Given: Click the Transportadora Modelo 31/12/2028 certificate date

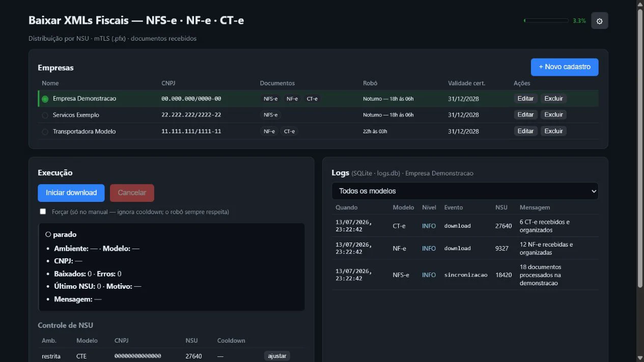Looking at the screenshot, I should [x=463, y=131].
